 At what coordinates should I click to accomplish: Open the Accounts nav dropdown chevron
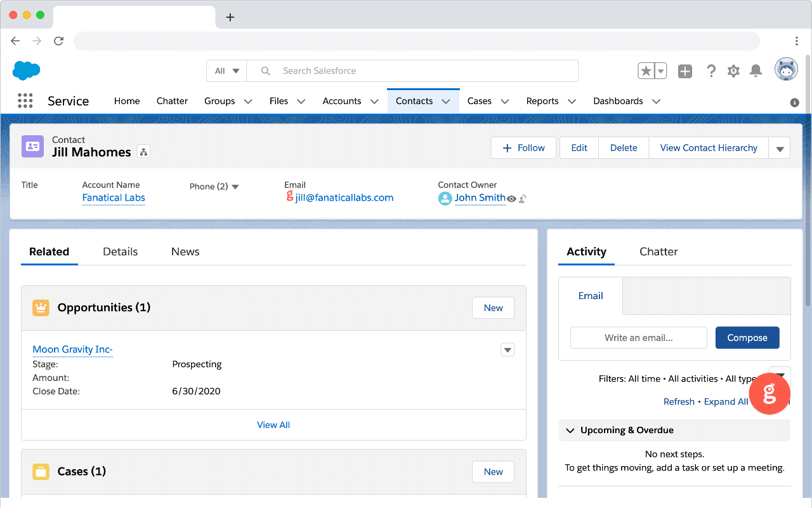374,102
